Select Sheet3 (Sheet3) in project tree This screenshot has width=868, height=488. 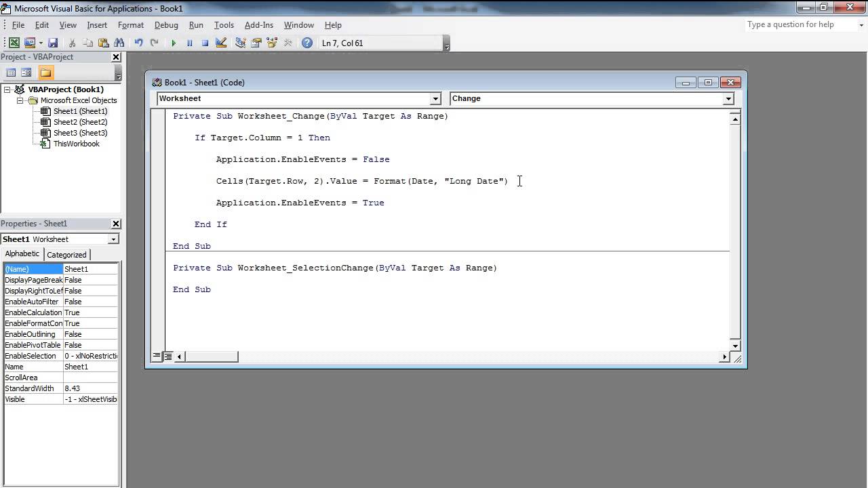pyautogui.click(x=80, y=133)
